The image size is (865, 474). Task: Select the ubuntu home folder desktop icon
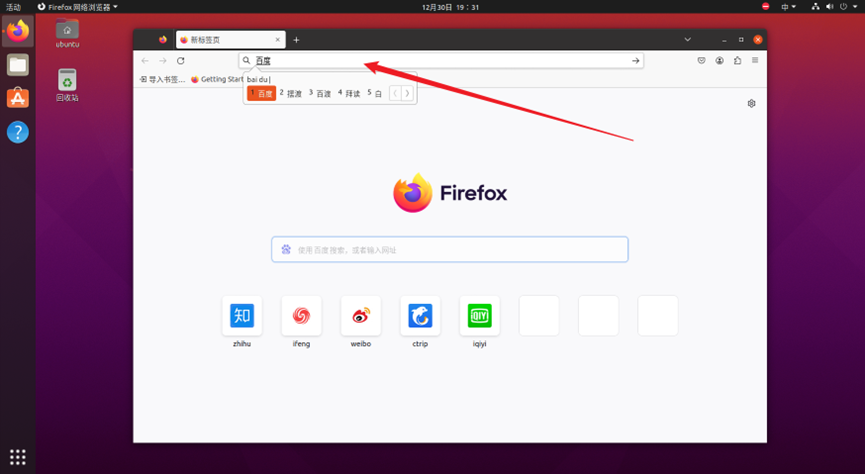pos(67,33)
